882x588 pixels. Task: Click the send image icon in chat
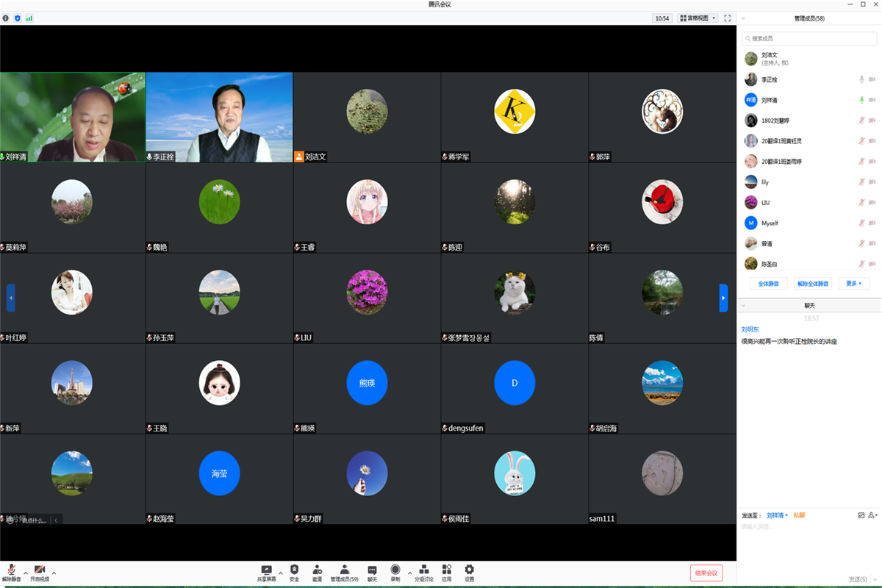click(861, 515)
